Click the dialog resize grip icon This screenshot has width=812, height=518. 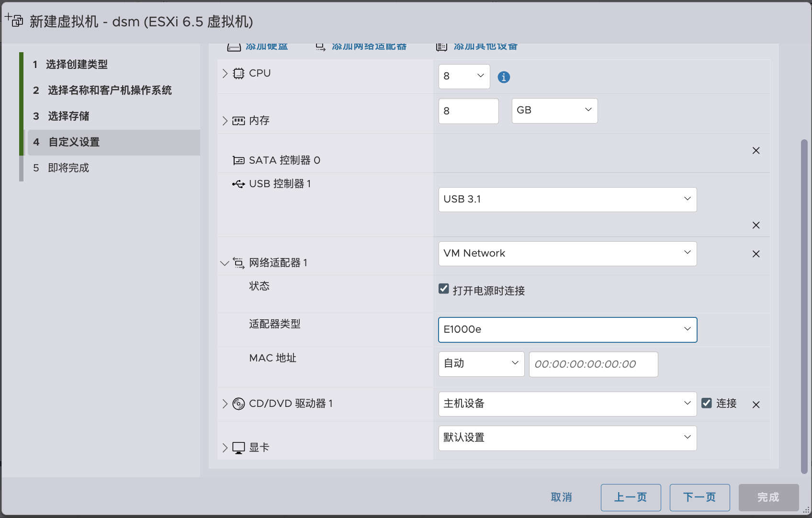pyautogui.click(x=807, y=511)
